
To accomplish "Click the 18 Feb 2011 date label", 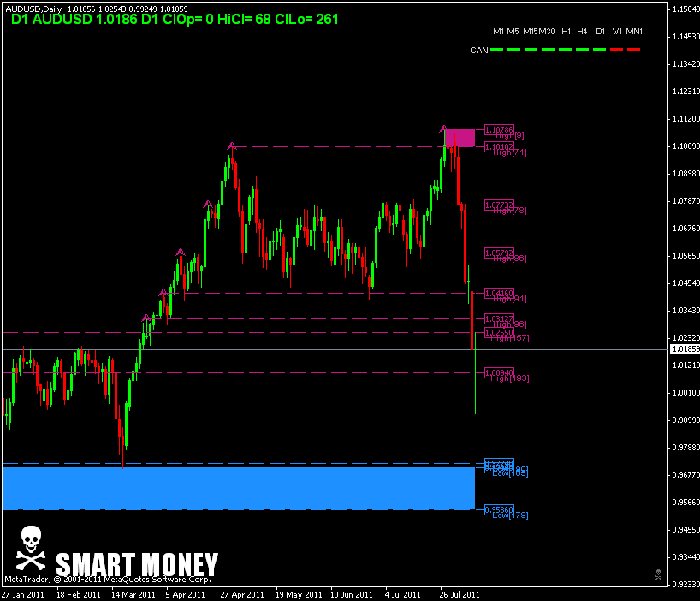I will coord(79,594).
